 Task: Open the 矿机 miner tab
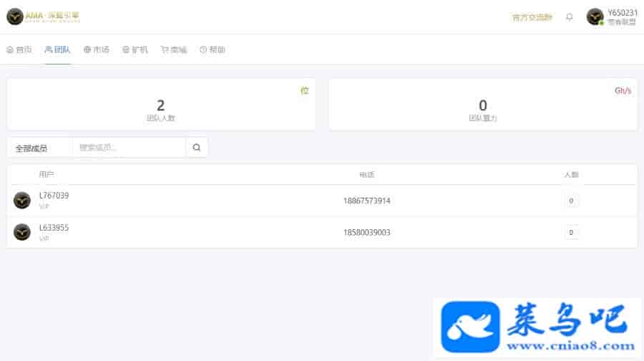pos(135,49)
